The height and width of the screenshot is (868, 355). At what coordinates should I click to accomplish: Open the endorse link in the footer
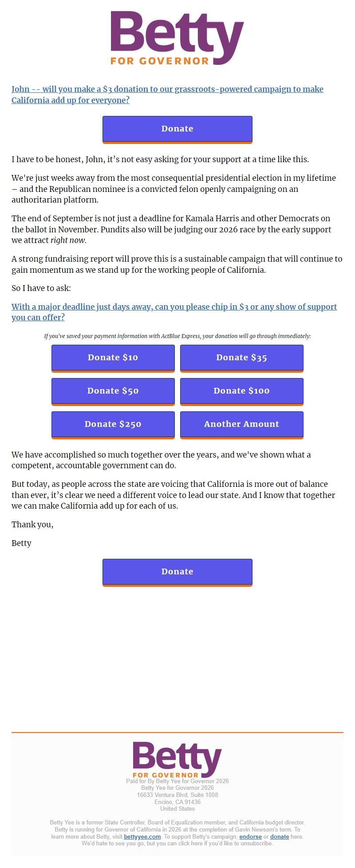point(251,836)
